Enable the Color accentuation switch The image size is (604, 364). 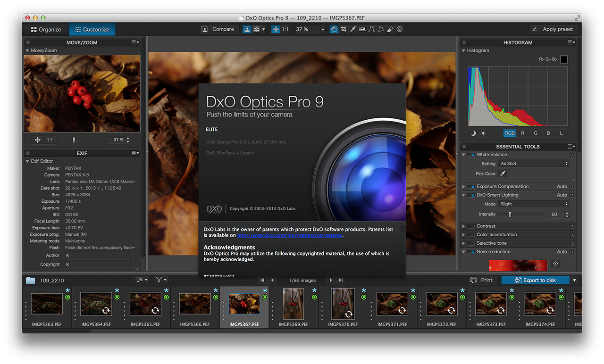pos(471,235)
